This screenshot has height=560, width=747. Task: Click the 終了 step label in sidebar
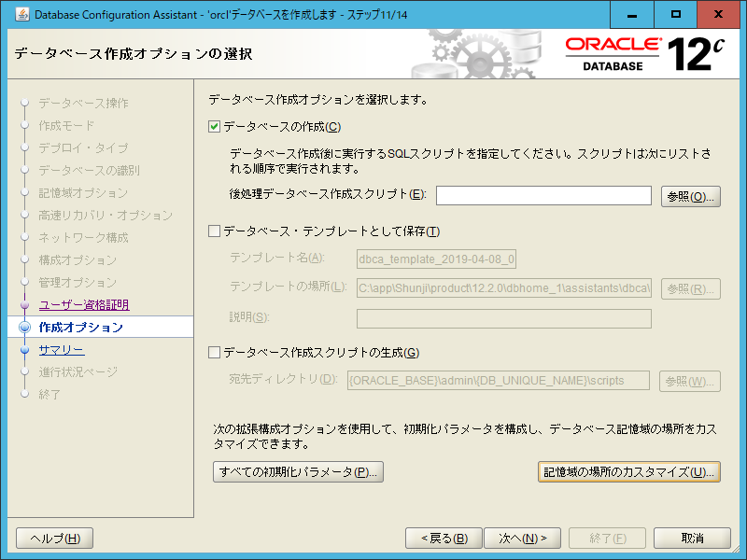tap(49, 394)
